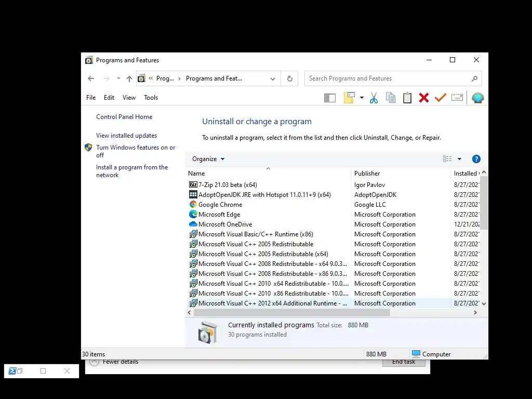Screen dimensions: 532x399
Task: Open Control Panel Home link
Action: [x=124, y=117]
